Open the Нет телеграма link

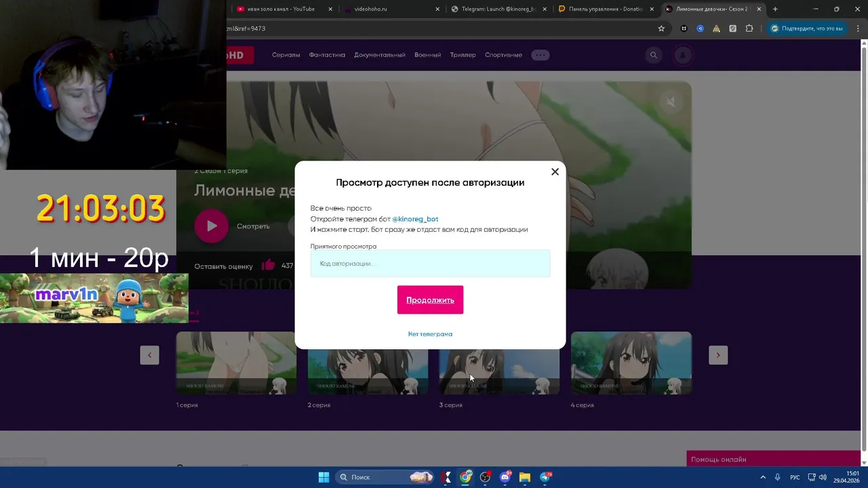click(x=430, y=334)
